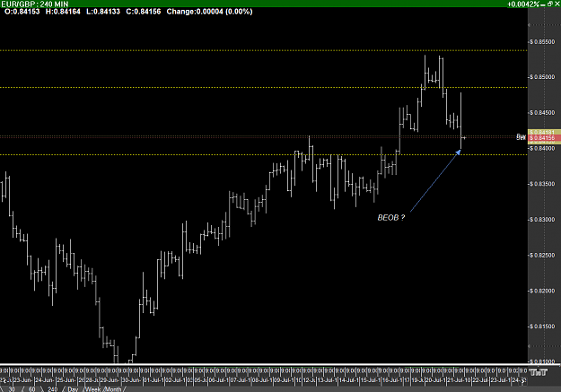
Task: Click the close value C:0.84156
Action: tap(144, 12)
